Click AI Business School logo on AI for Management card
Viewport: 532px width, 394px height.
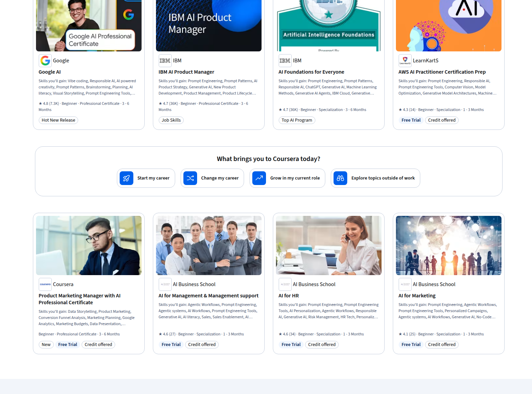[165, 284]
